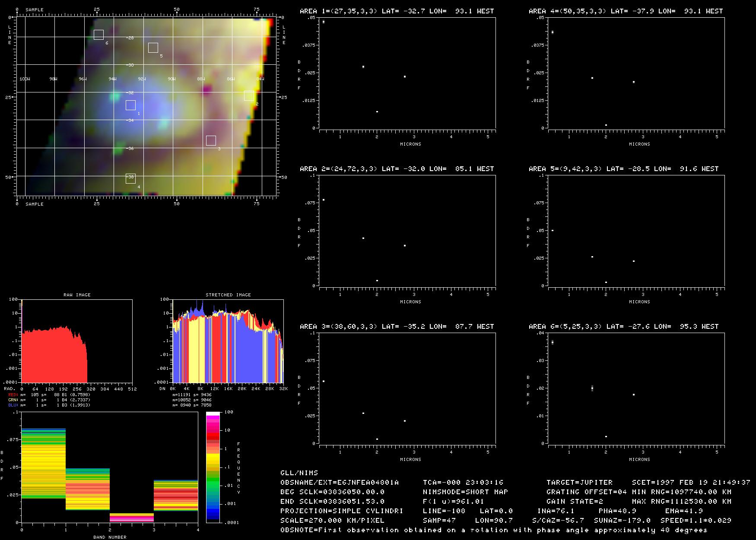Click the AREA 6 spectrum plot title

click(x=623, y=327)
